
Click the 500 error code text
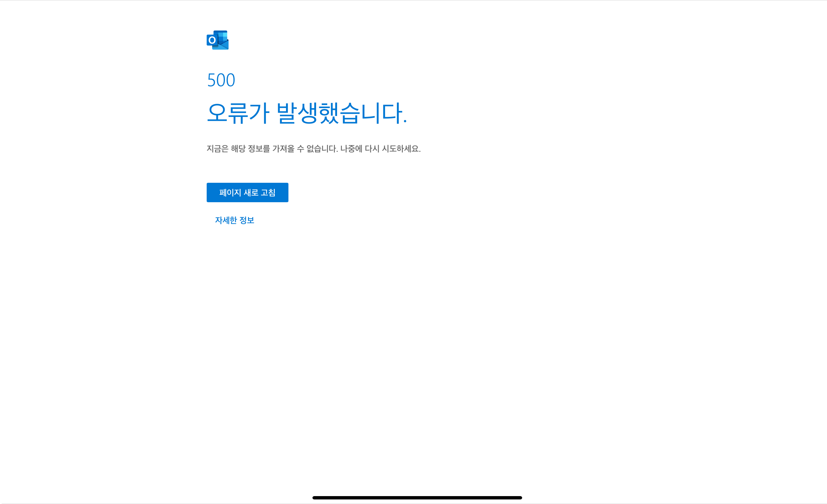(x=221, y=80)
